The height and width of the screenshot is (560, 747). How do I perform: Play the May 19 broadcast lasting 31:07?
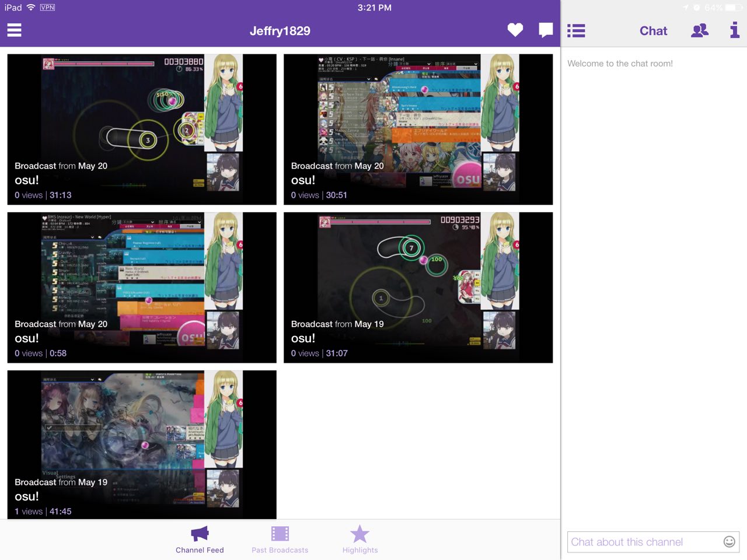click(418, 288)
